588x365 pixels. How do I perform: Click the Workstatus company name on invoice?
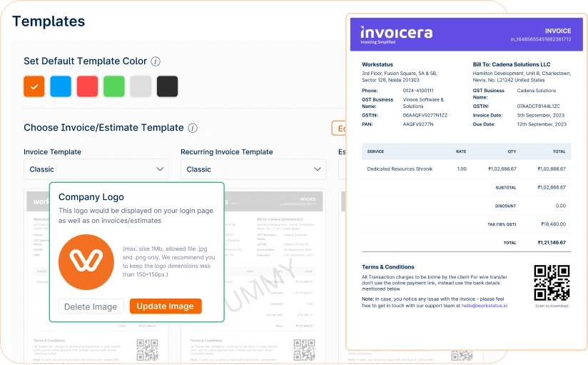pyautogui.click(x=377, y=64)
